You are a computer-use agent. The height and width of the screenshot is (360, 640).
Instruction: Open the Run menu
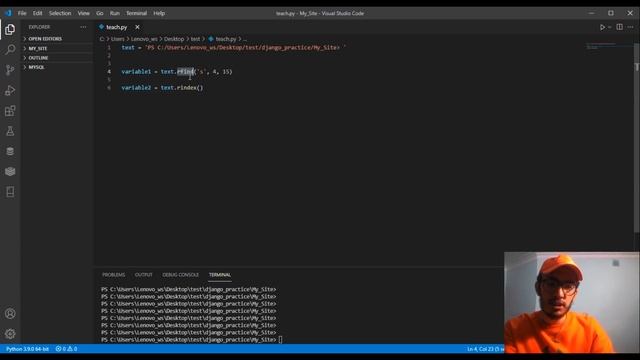115,13
